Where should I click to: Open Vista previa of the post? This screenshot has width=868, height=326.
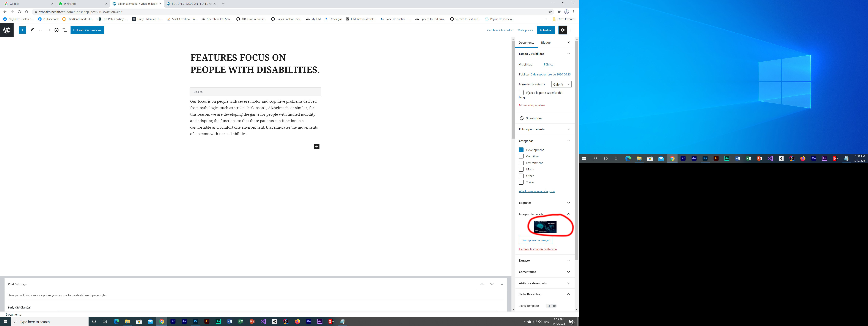click(525, 30)
